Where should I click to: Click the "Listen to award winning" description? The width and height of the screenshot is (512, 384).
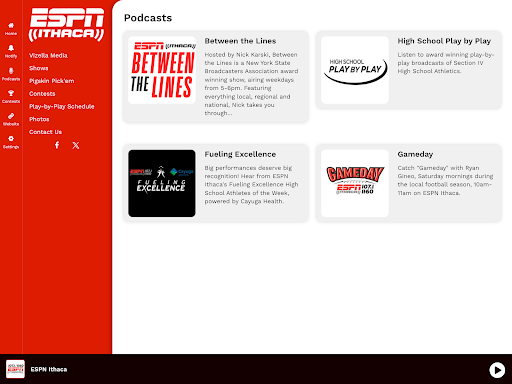coord(446,63)
